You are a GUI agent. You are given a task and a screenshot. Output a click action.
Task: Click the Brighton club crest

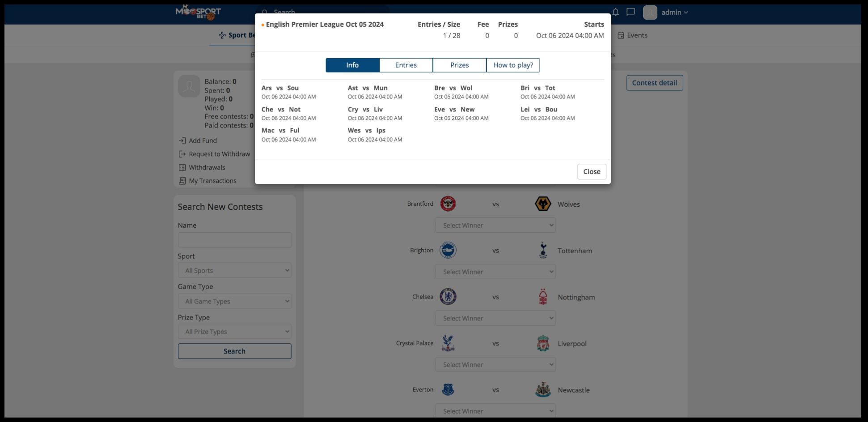pos(448,250)
